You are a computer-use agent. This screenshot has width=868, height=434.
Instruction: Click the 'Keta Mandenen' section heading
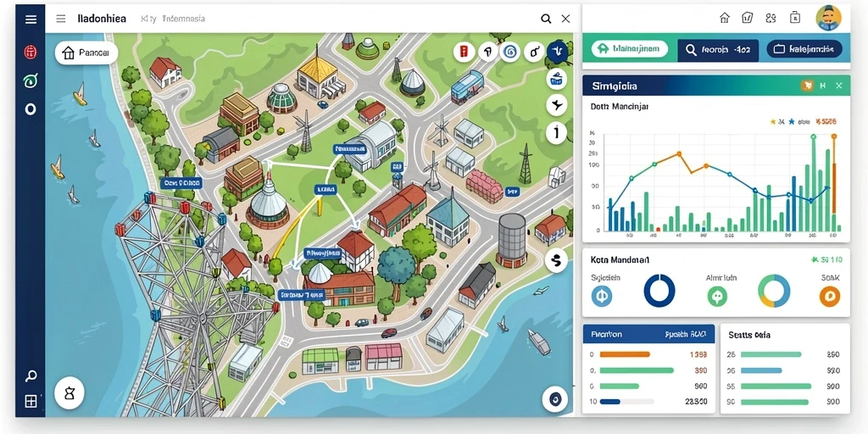tap(620, 259)
